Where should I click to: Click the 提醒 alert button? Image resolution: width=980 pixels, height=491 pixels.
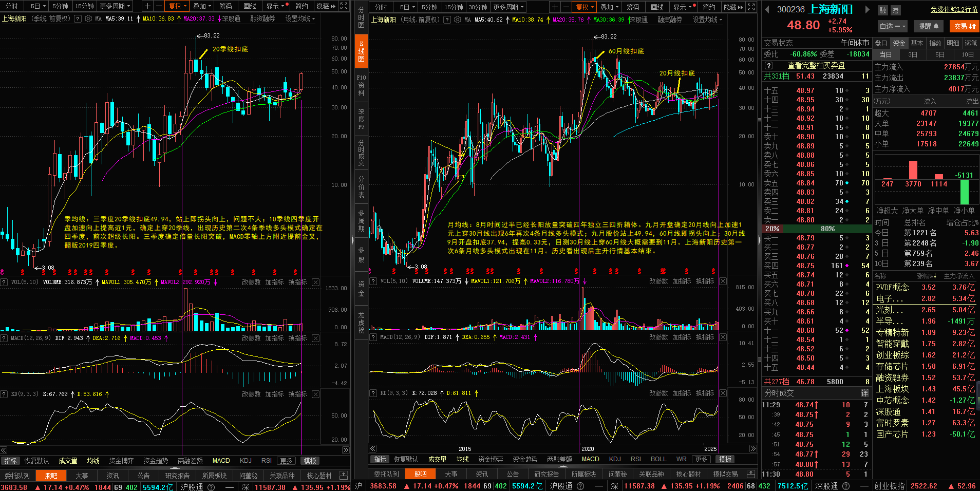click(928, 26)
